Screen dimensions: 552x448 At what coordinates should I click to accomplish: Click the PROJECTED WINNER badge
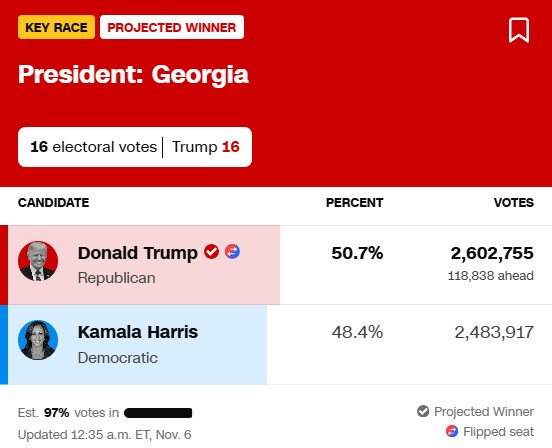pos(172,27)
